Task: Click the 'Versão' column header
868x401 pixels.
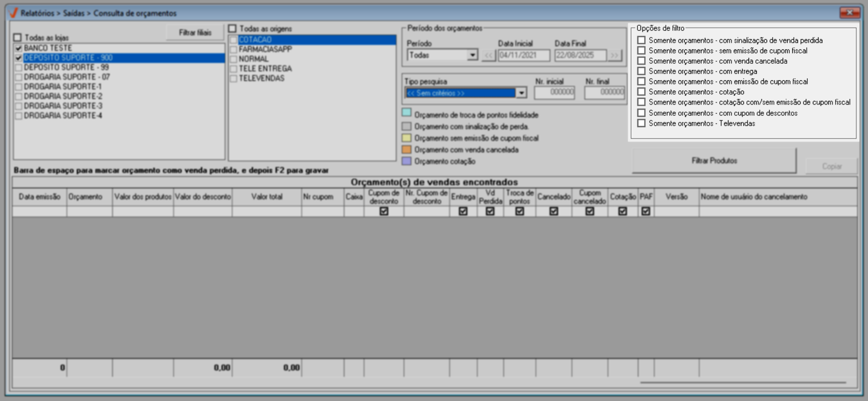Action: (676, 197)
